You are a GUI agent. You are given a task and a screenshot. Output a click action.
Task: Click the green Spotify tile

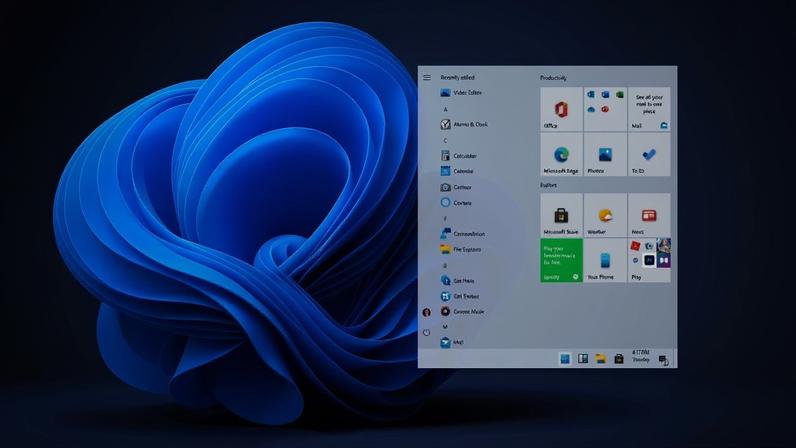pyautogui.click(x=561, y=261)
